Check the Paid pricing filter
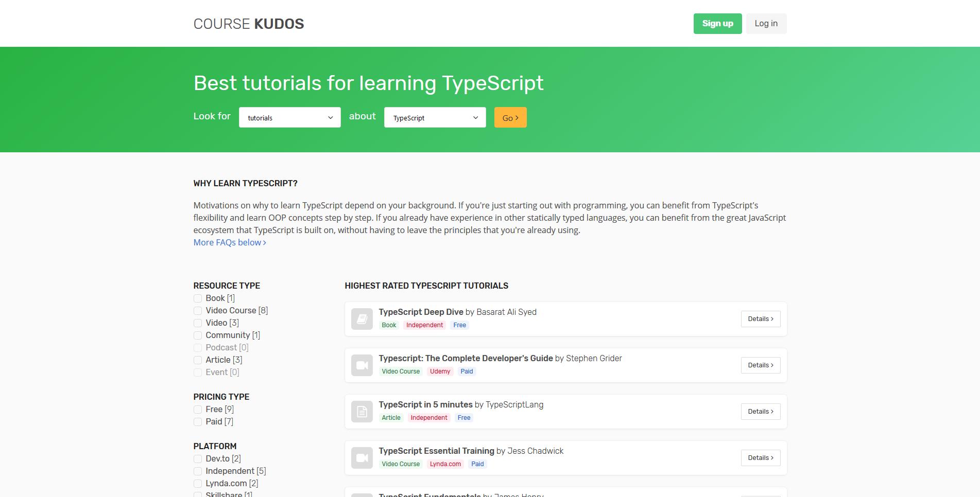980x497 pixels. 198,422
